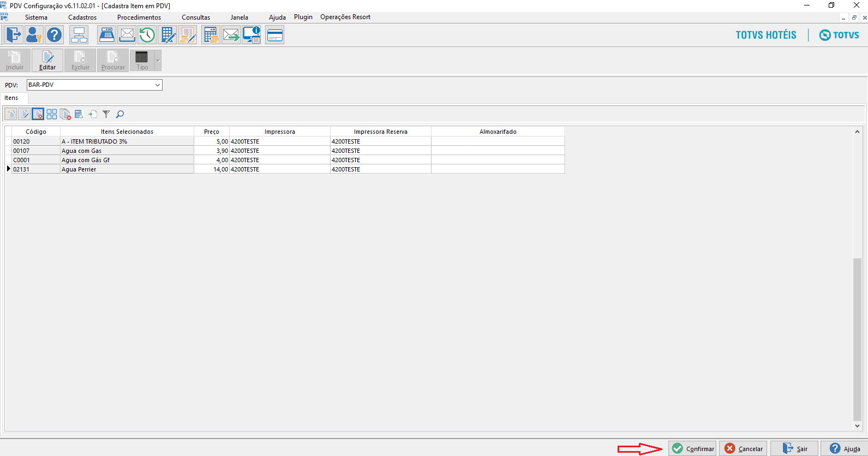868x456 pixels.
Task: Click the Tipo toolbar button
Action: (142, 61)
